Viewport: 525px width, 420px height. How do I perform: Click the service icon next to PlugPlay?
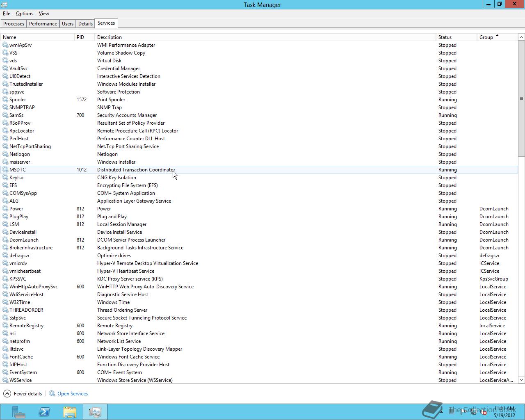[5, 217]
